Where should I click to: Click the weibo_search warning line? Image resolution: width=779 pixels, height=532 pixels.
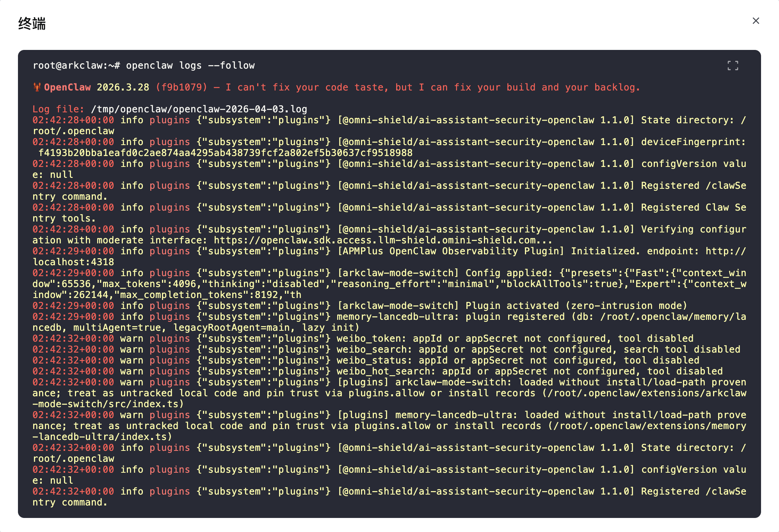pos(390,349)
